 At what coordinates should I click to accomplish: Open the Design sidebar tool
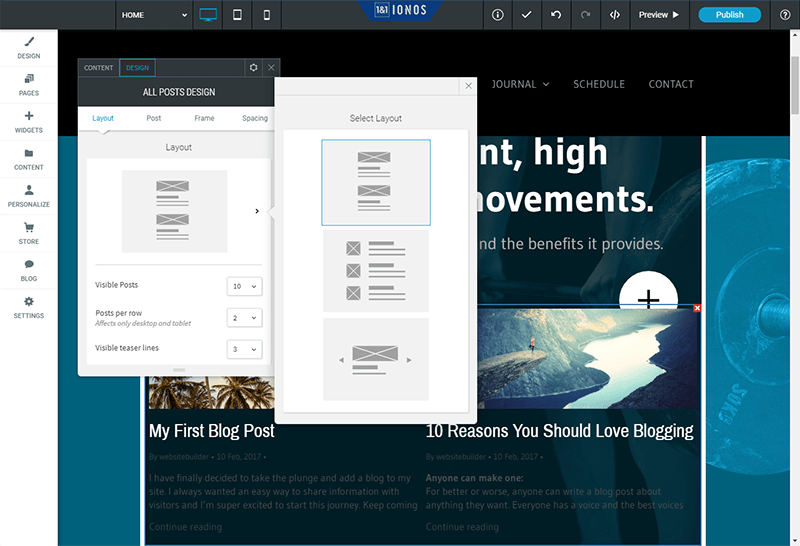29,48
